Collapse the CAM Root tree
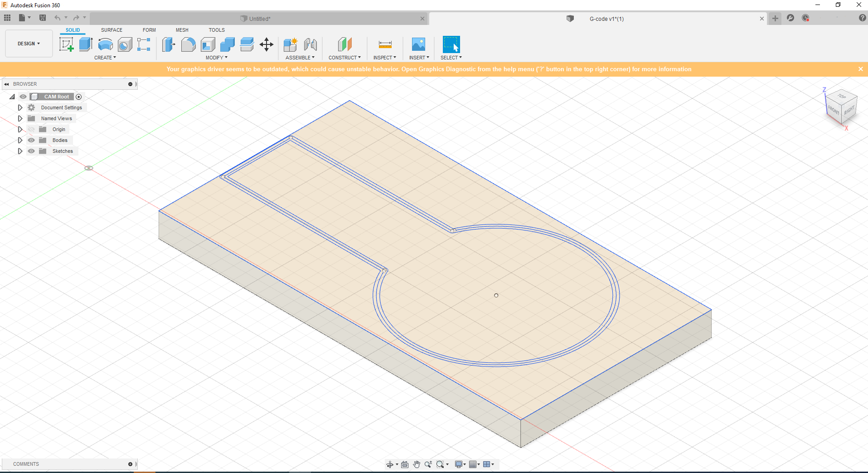This screenshot has width=868, height=473. [12, 97]
